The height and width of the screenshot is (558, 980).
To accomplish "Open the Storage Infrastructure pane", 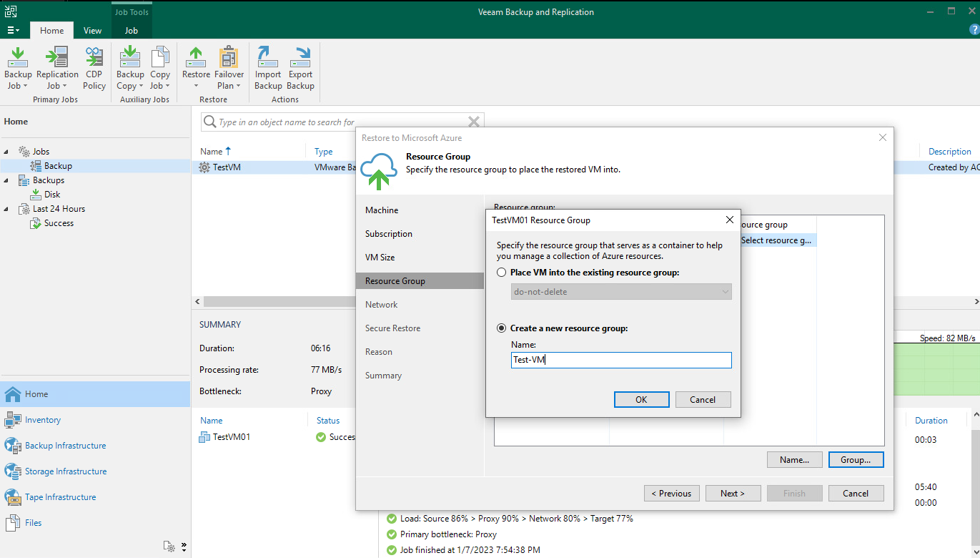I will click(x=95, y=471).
